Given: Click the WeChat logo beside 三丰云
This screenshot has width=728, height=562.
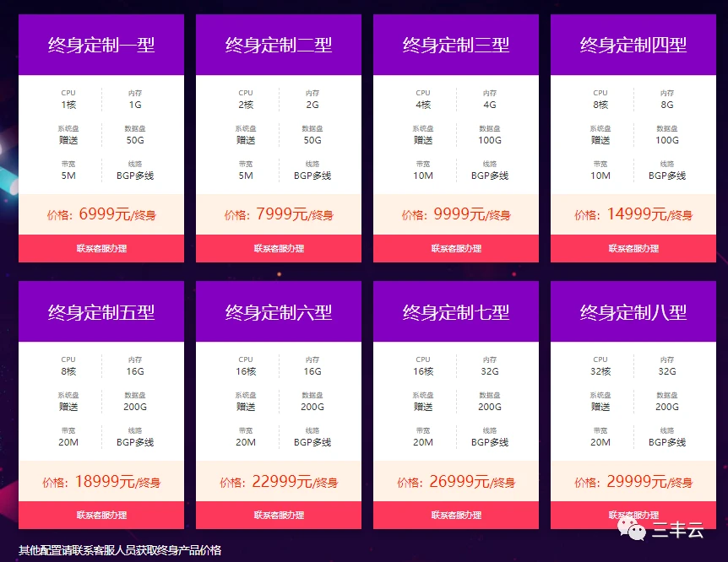Looking at the screenshot, I should (632, 529).
